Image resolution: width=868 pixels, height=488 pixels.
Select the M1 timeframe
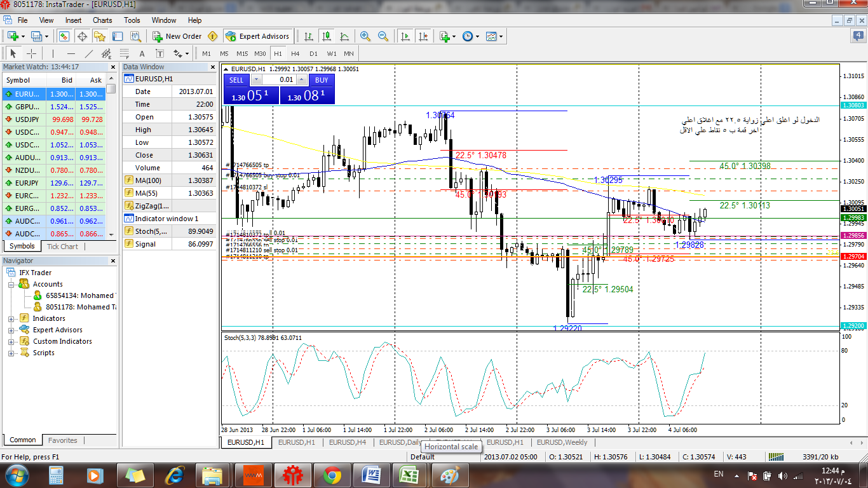[x=207, y=53]
